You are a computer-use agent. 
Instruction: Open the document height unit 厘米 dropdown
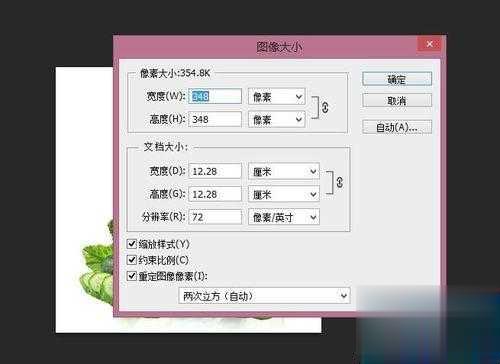pos(284,194)
